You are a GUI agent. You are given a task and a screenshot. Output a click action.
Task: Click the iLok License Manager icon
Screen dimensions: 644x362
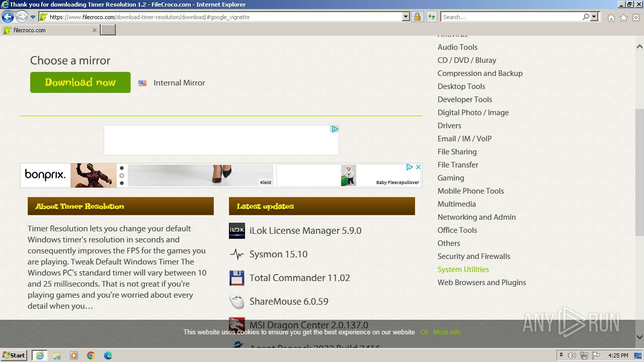pos(237,231)
